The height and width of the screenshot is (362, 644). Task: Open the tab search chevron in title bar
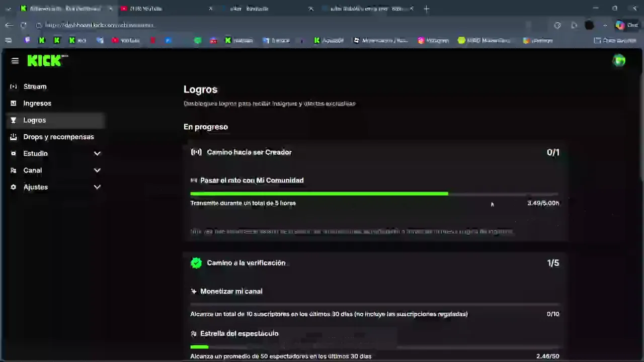(x=8, y=9)
